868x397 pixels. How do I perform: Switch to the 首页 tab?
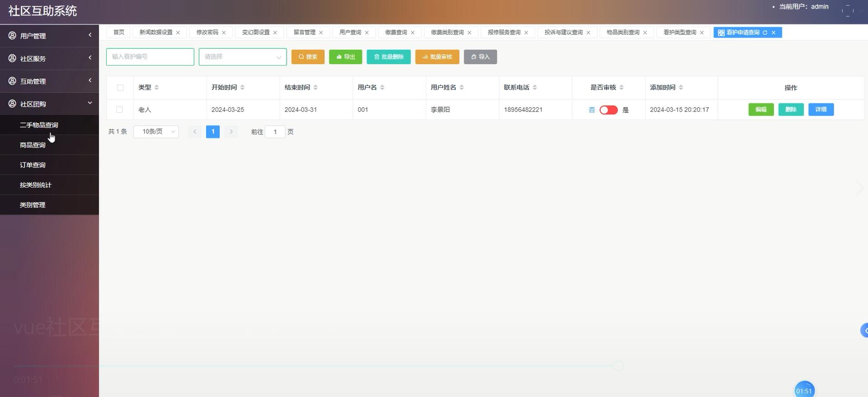click(x=118, y=33)
